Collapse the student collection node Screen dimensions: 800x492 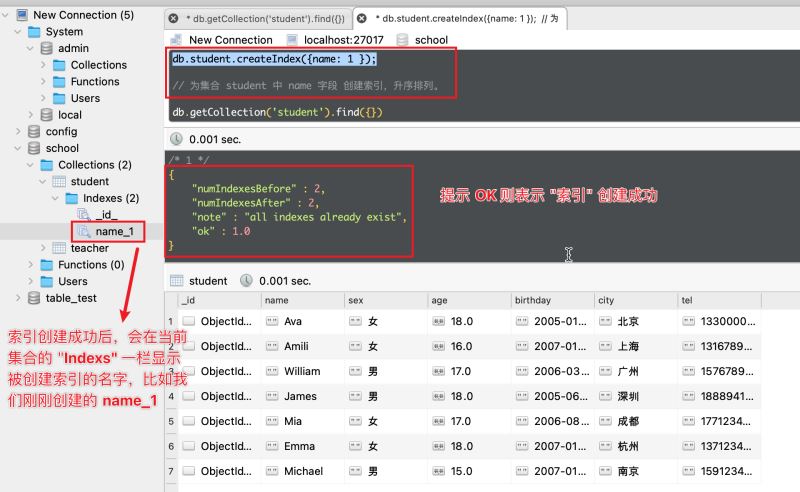pyautogui.click(x=43, y=182)
